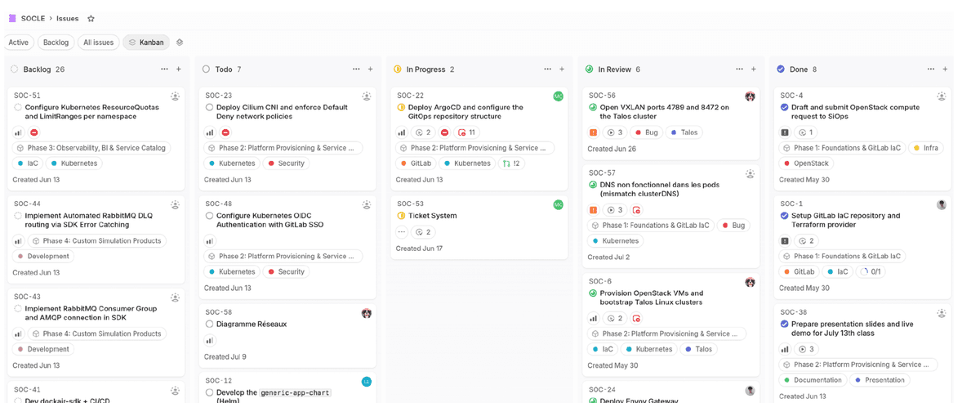The image size is (980, 403).
Task: Click 'Created Jul 9' on SOC-58
Action: [x=225, y=357]
